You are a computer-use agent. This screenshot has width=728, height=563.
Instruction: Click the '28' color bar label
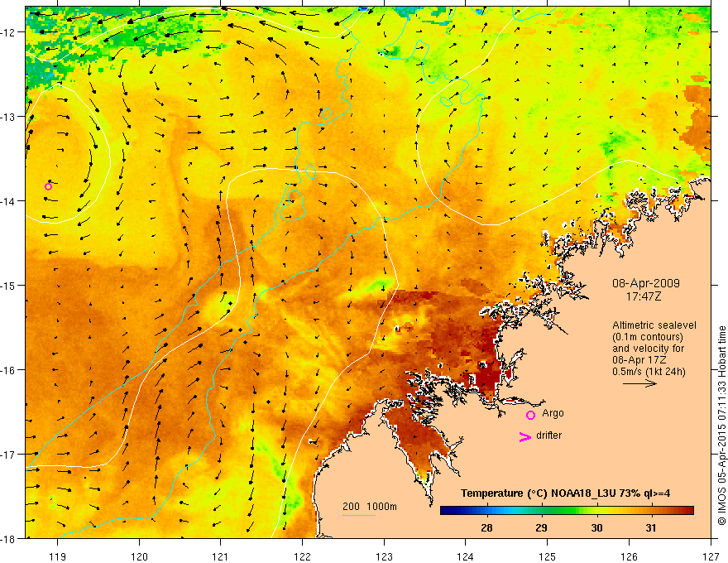tap(486, 527)
